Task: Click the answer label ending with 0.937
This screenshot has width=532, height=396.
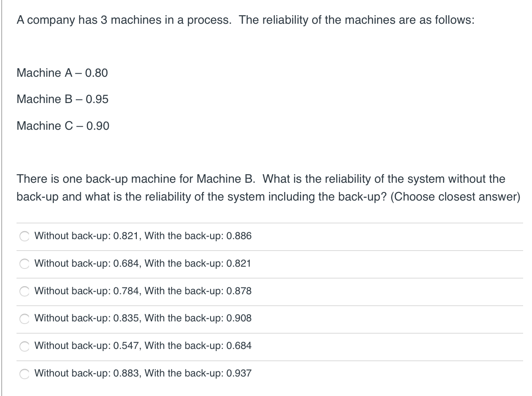Action: pos(143,374)
